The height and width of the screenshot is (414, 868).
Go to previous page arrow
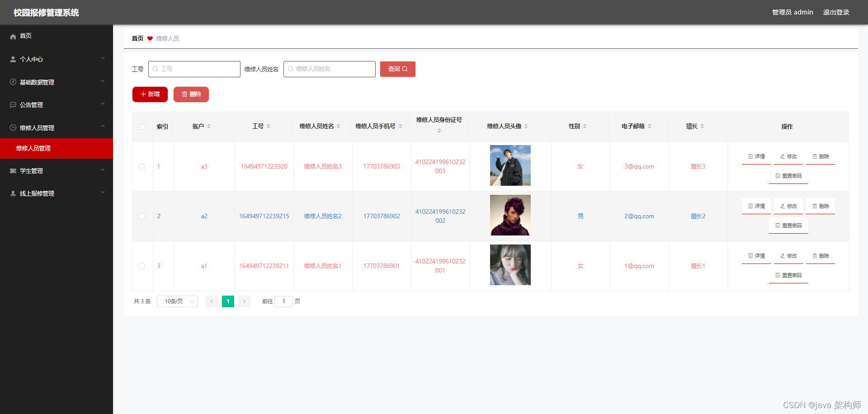pyautogui.click(x=212, y=301)
